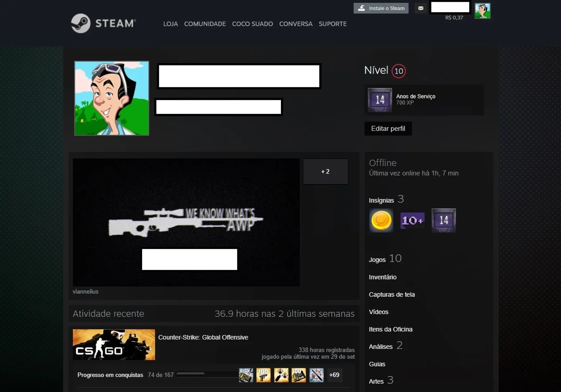561x392 pixels.
Task: Open the purple 10+ badge under Insígnias
Action: point(412,220)
